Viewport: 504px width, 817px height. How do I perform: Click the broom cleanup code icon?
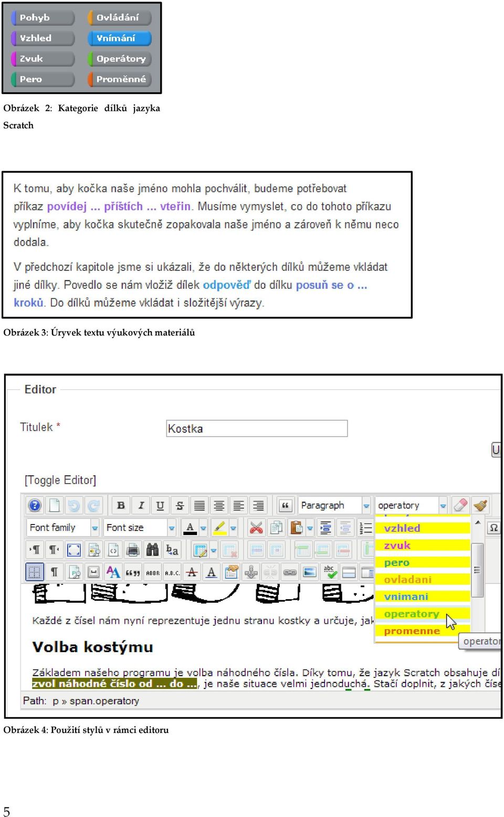click(x=480, y=505)
